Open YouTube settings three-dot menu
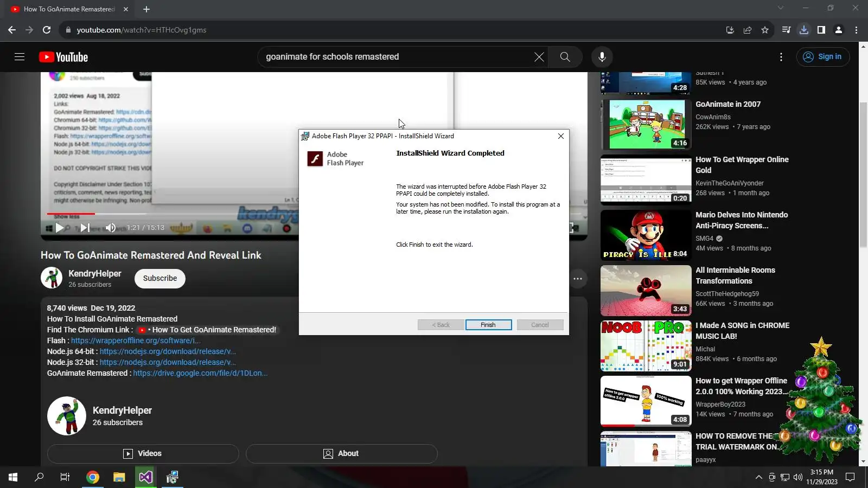Image resolution: width=868 pixels, height=488 pixels. (781, 57)
